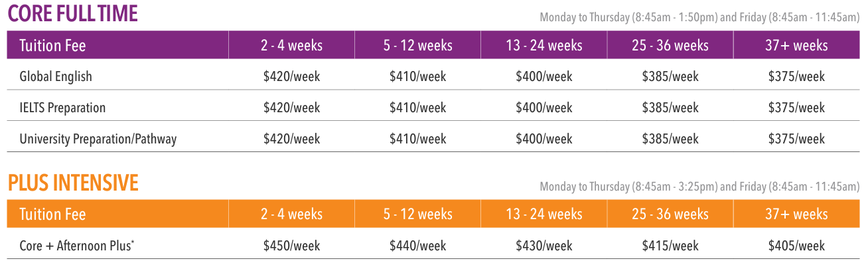Select the purple 13 - 24 weeks column header

point(543,46)
